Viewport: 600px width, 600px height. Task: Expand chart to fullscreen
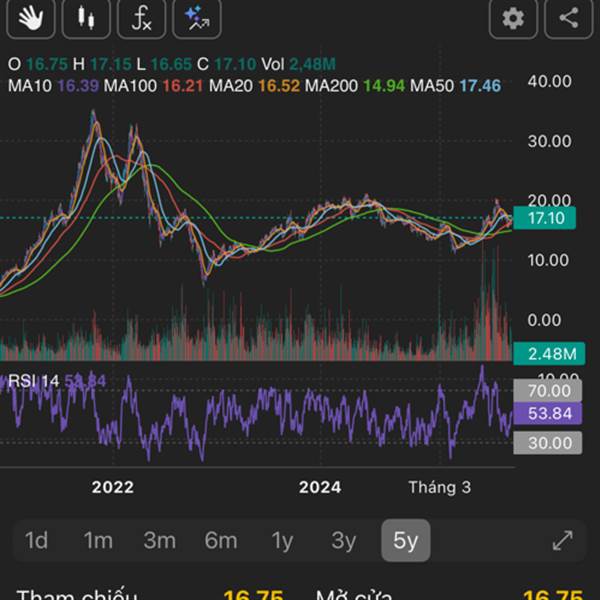point(563,541)
